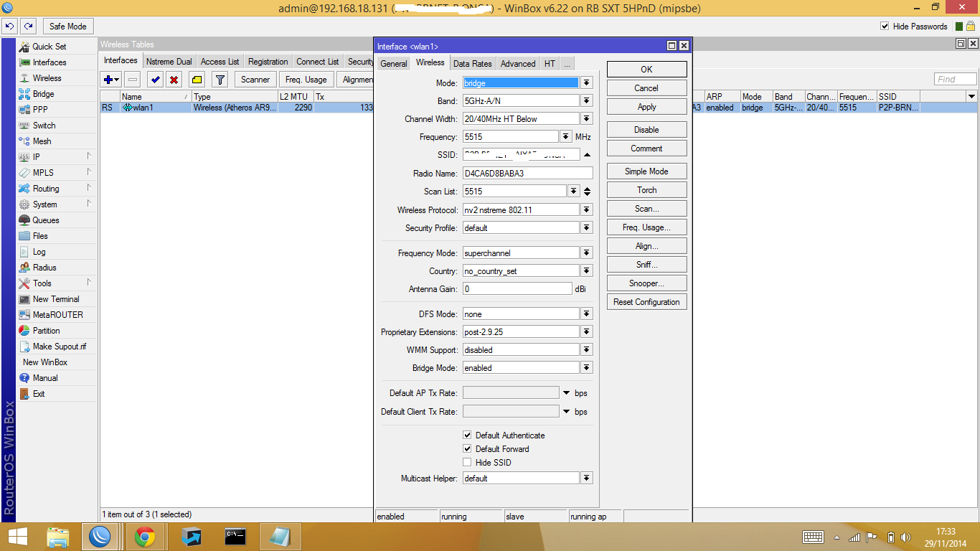Open the Proprietary Extensions dropdown
The height and width of the screenshot is (551, 980).
[587, 332]
